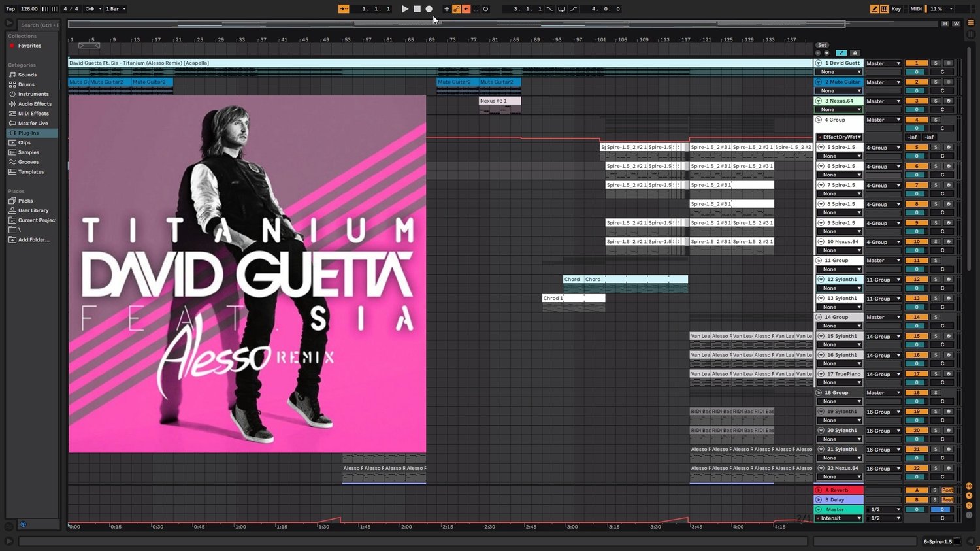
Task: Click the Session Record circle icon
Action: click(x=485, y=9)
